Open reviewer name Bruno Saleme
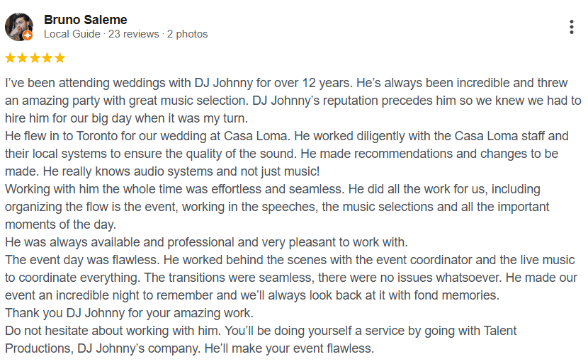Screen dimensions: 588x364 86,19
